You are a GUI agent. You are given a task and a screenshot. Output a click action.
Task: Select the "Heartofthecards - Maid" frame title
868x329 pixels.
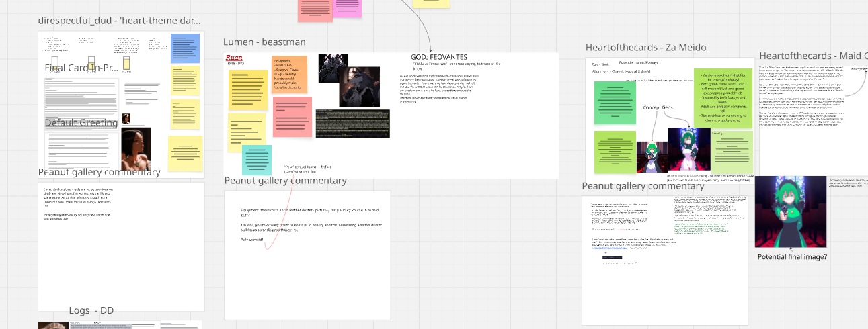[814, 56]
